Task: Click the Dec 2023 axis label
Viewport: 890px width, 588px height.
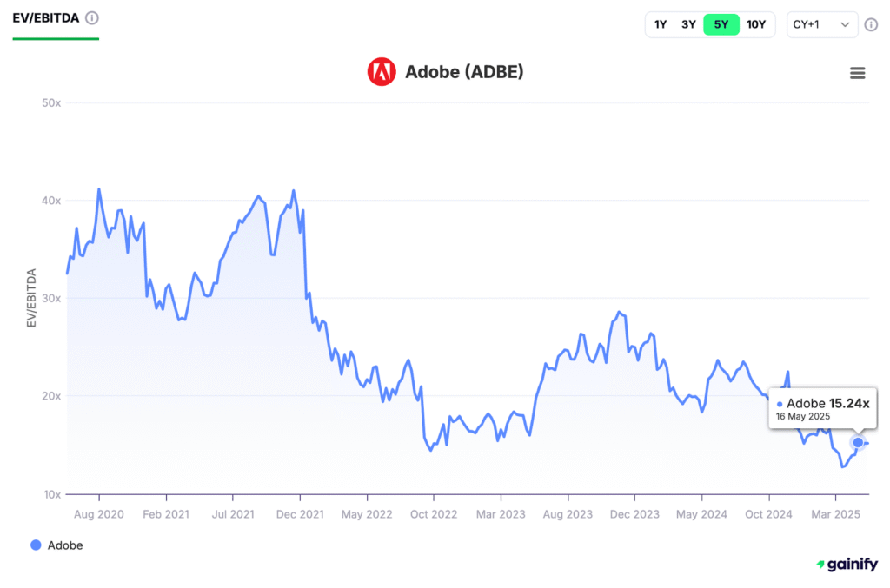Action: coord(634,514)
